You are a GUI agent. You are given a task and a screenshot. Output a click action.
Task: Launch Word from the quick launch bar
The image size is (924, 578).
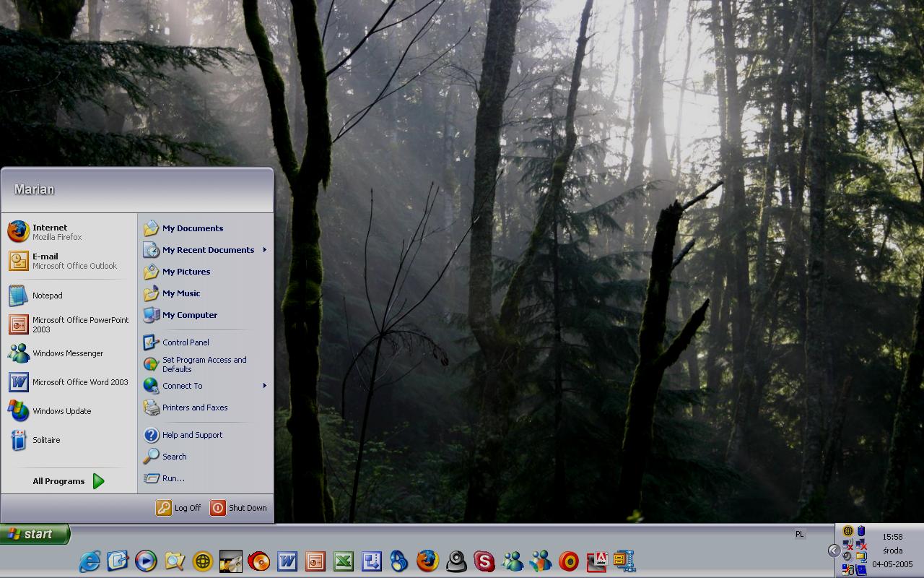pyautogui.click(x=287, y=561)
